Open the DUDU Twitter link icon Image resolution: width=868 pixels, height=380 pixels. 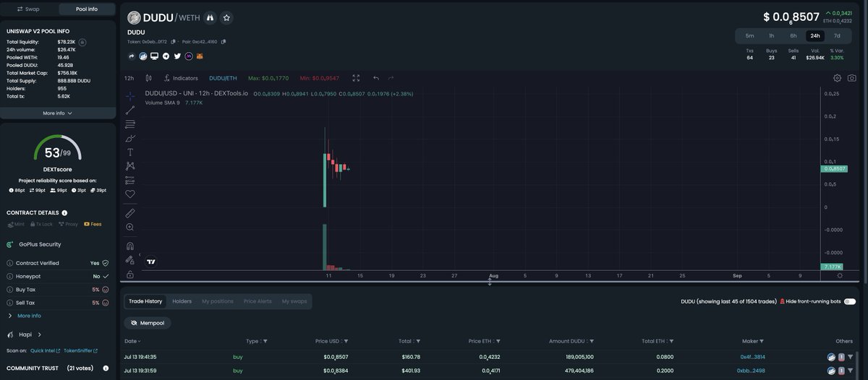[177, 56]
